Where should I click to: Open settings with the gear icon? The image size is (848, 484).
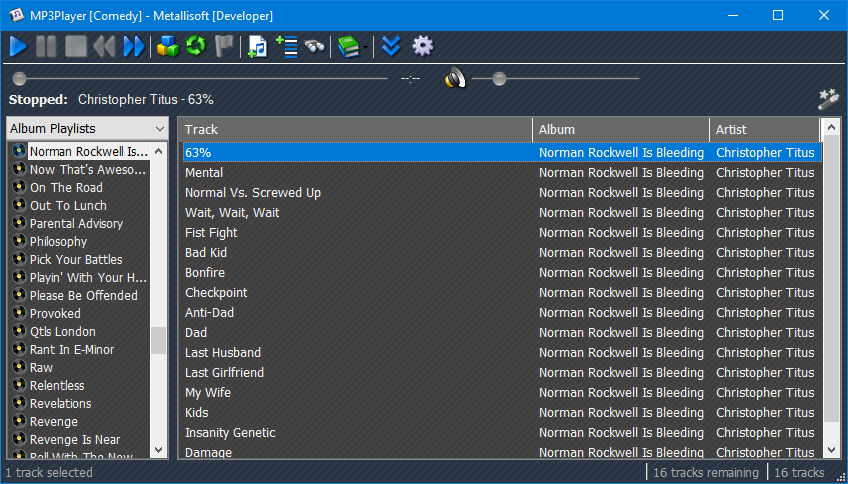tap(423, 46)
